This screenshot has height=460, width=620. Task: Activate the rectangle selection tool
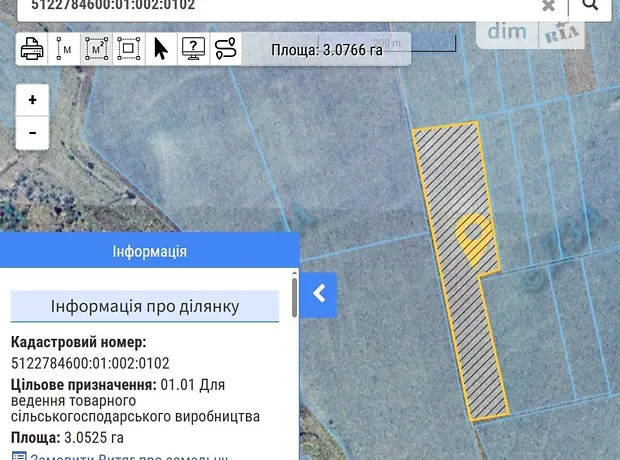(x=128, y=48)
